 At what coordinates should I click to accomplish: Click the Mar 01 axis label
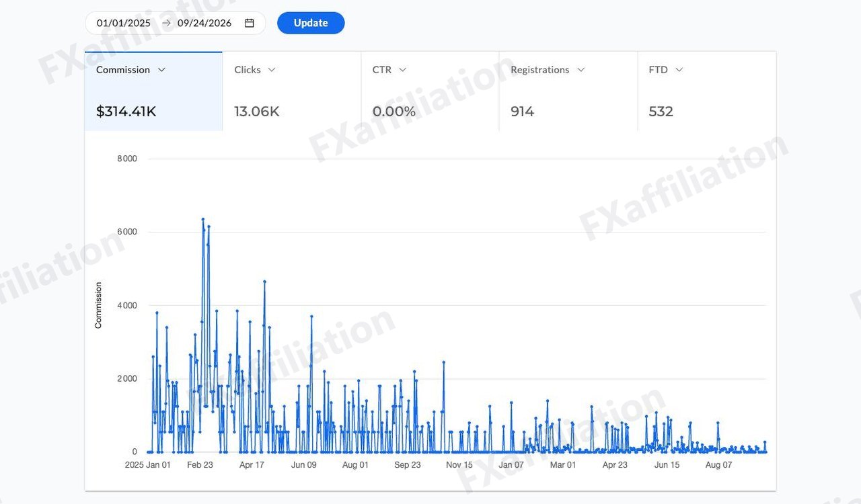(563, 465)
